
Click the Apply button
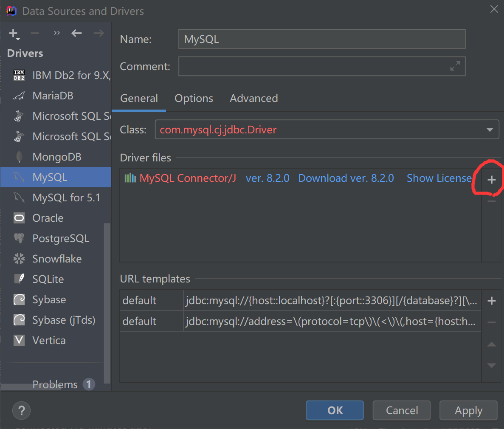click(x=468, y=410)
